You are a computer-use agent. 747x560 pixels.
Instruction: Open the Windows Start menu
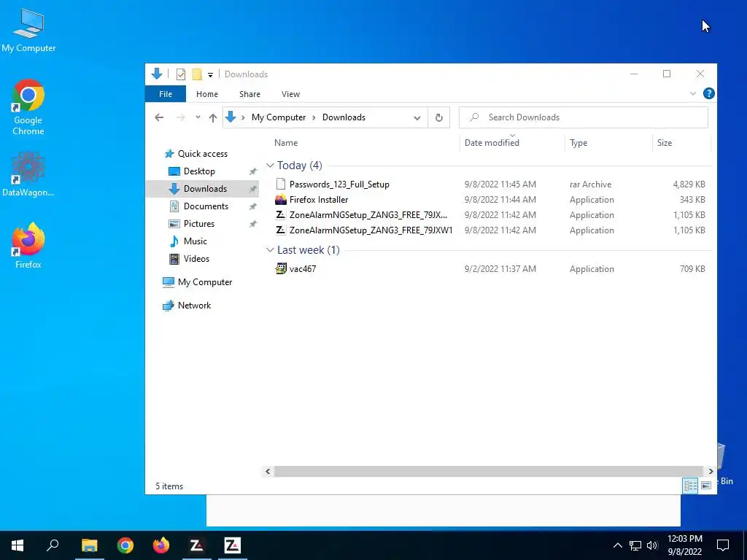click(x=18, y=545)
